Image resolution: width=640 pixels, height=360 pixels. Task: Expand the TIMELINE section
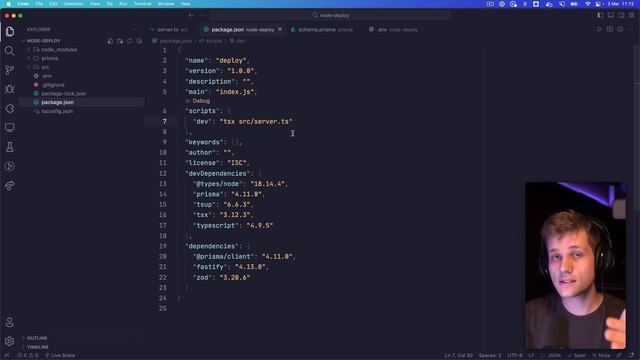coord(38,347)
